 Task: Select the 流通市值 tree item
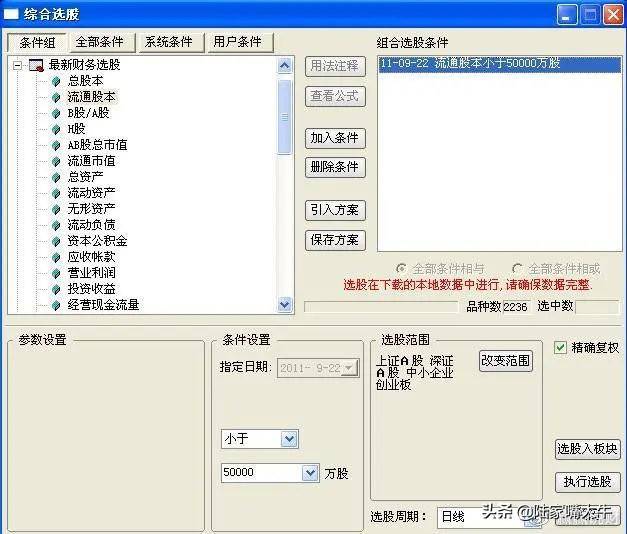coord(92,161)
